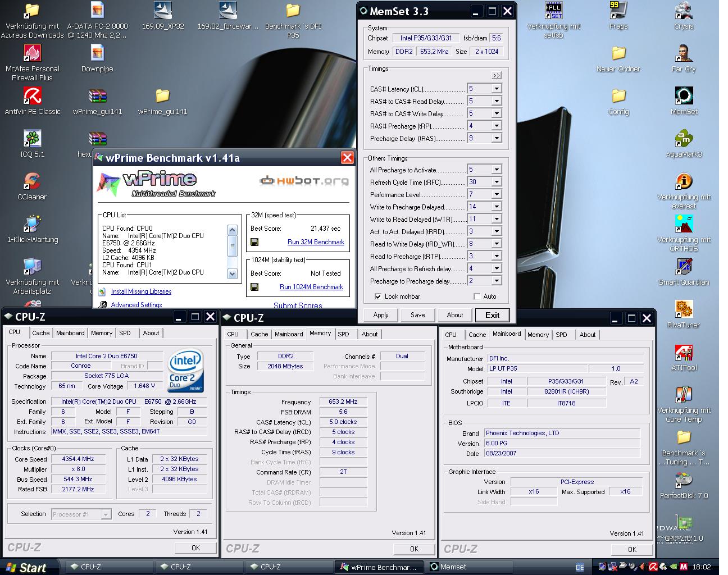Click the save icon beside Run 32M Benchmark
This screenshot has height=575, width=728.
tap(254, 242)
